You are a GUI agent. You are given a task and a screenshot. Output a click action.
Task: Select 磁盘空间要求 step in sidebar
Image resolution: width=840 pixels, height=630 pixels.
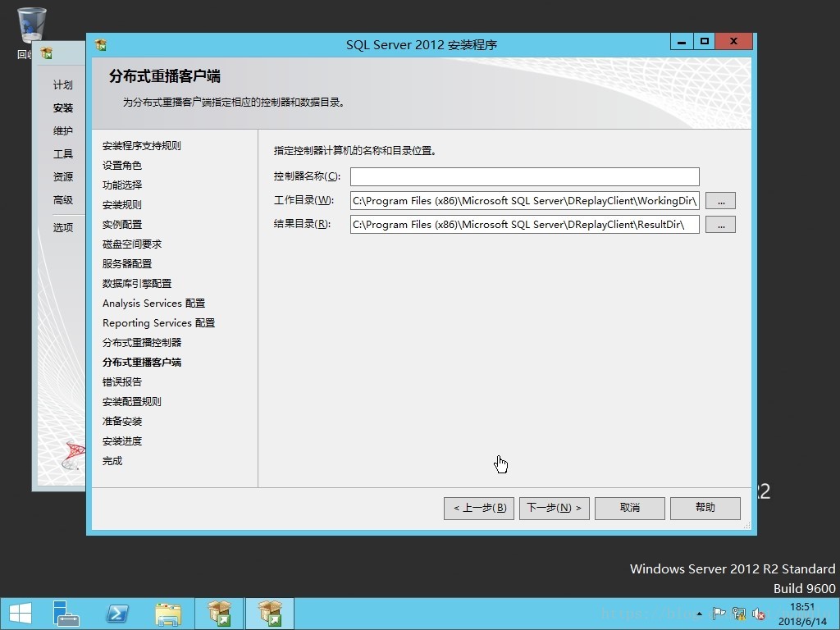pos(132,244)
